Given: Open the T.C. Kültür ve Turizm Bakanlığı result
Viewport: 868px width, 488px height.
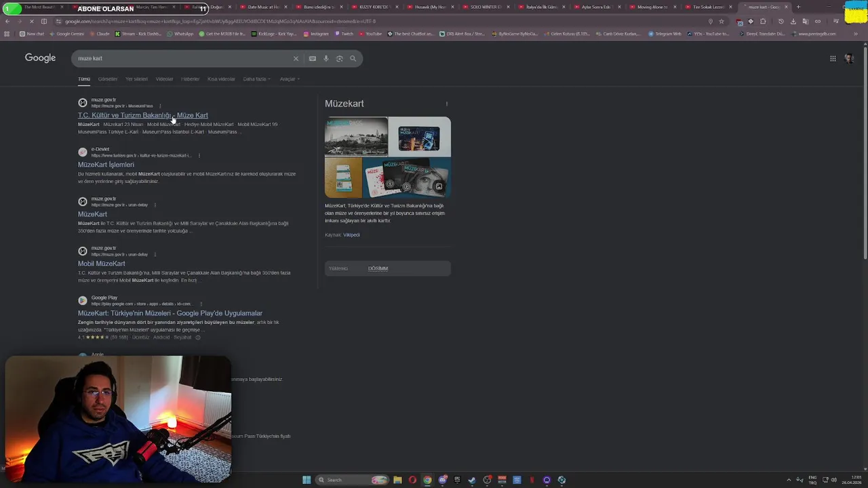Looking at the screenshot, I should [143, 115].
